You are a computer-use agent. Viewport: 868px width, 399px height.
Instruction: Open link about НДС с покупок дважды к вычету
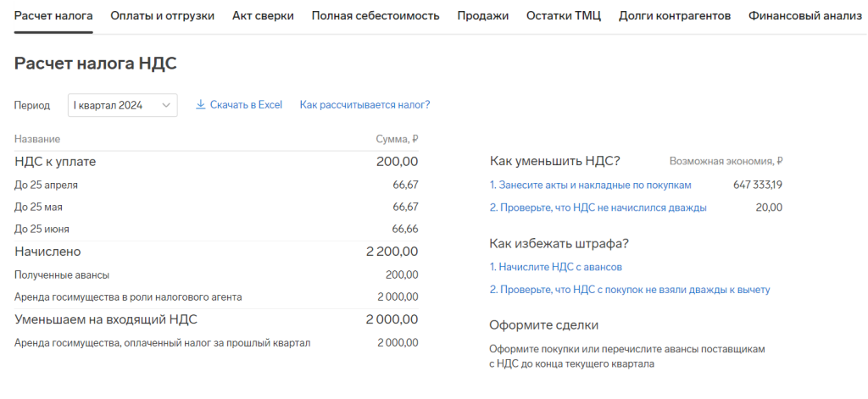[x=630, y=290]
